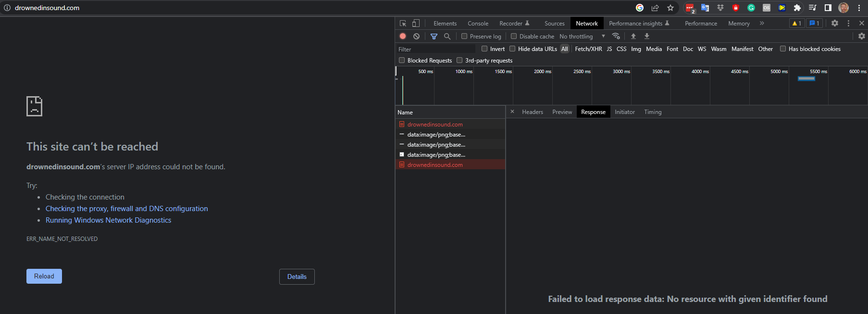Open the No throttling dropdown
The width and height of the screenshot is (868, 314).
tap(582, 36)
